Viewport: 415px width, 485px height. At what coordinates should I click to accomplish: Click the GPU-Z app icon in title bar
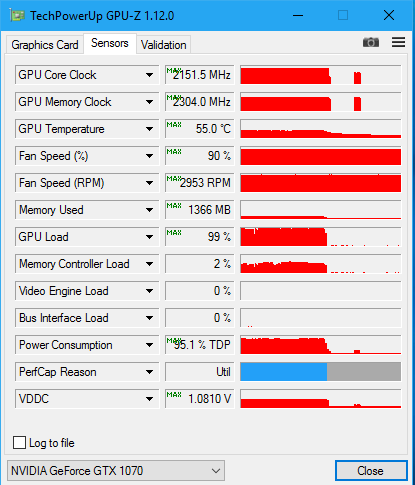[x=17, y=15]
